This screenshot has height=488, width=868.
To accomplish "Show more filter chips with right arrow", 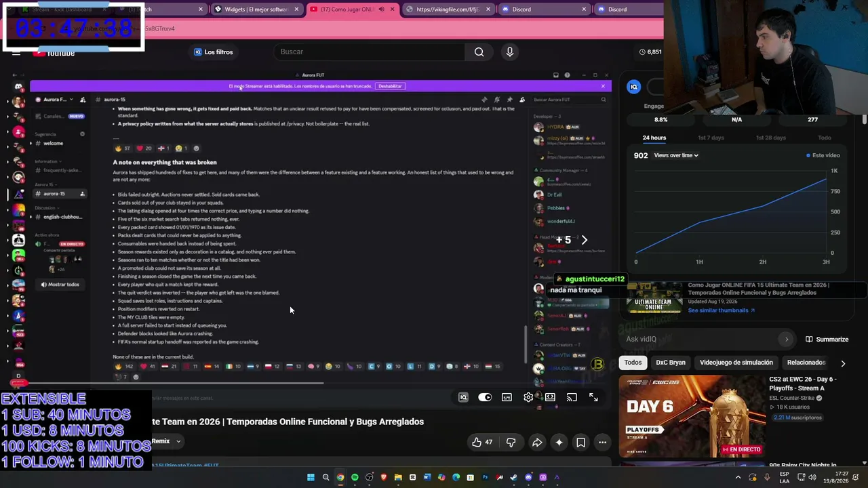I will coord(843,363).
